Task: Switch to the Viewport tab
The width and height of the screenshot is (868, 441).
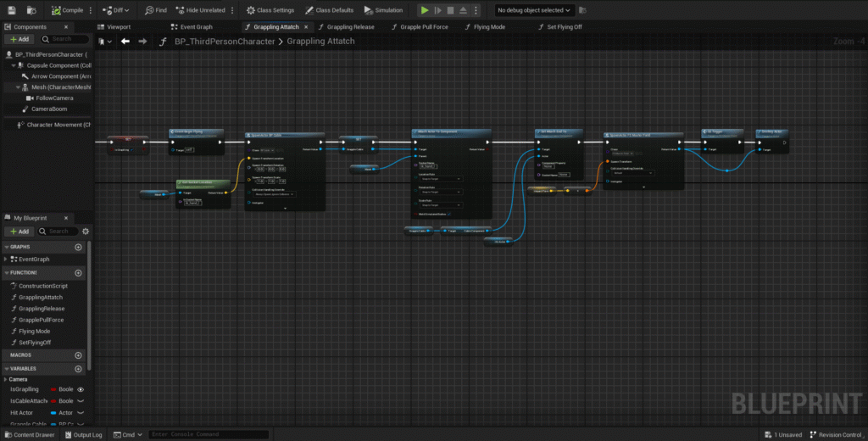Action: (114, 26)
